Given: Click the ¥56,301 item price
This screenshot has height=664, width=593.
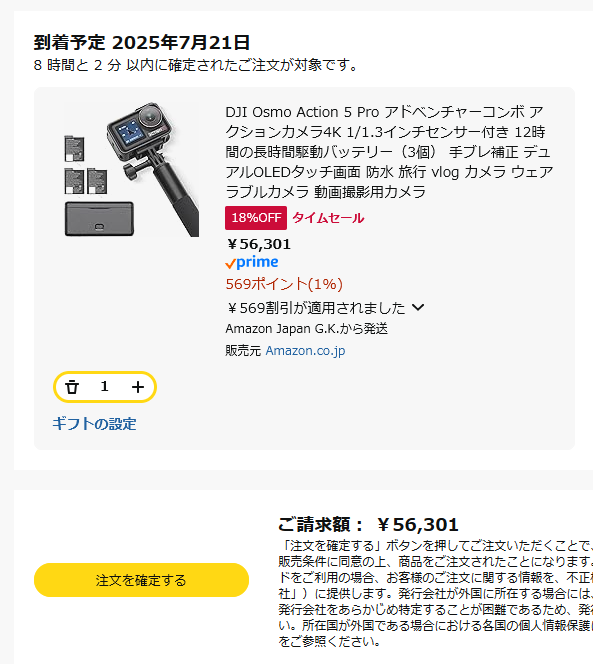Looking at the screenshot, I should (x=259, y=244).
